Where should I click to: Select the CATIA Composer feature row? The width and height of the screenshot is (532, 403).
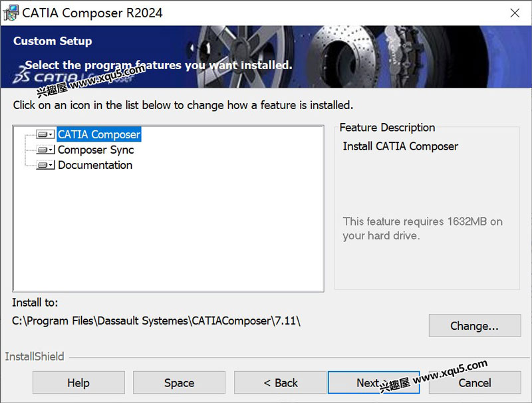[98, 135]
